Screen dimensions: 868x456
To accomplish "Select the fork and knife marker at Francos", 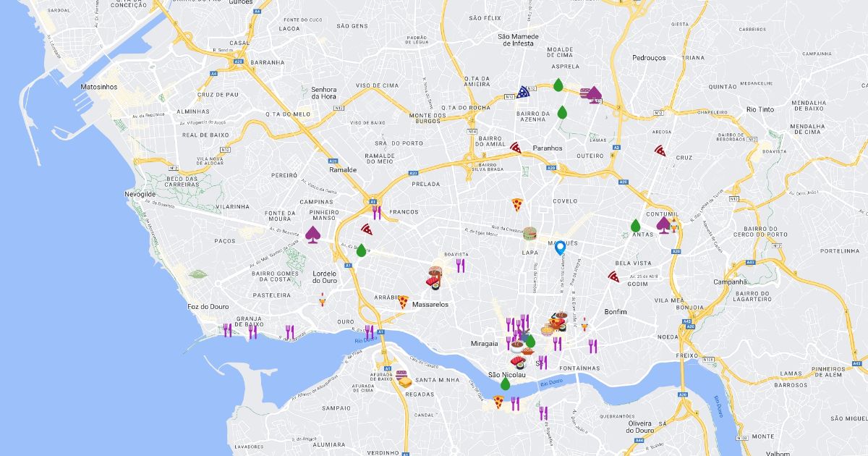I will [377, 212].
